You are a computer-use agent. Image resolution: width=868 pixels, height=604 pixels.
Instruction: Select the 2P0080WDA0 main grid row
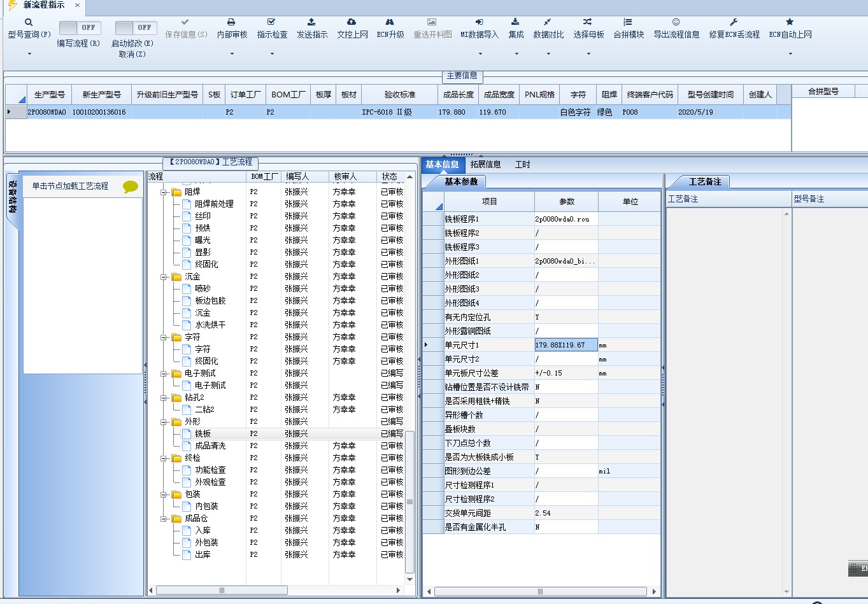point(398,112)
